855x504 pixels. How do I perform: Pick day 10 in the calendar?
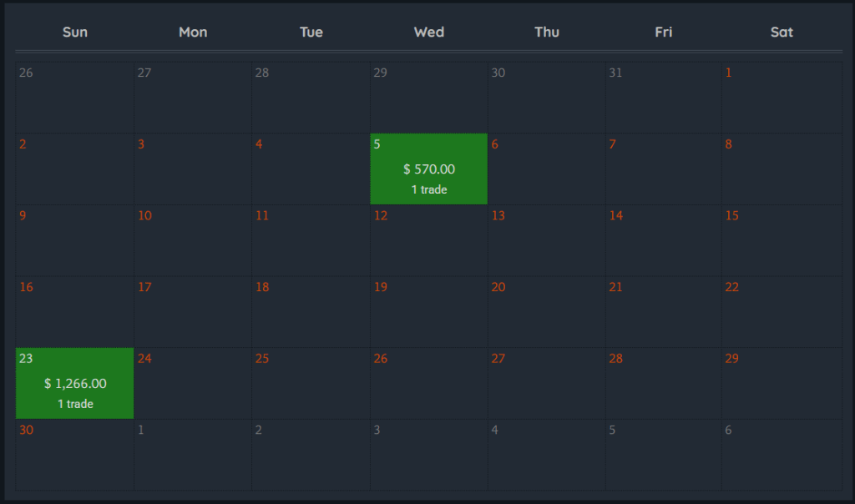(x=193, y=240)
